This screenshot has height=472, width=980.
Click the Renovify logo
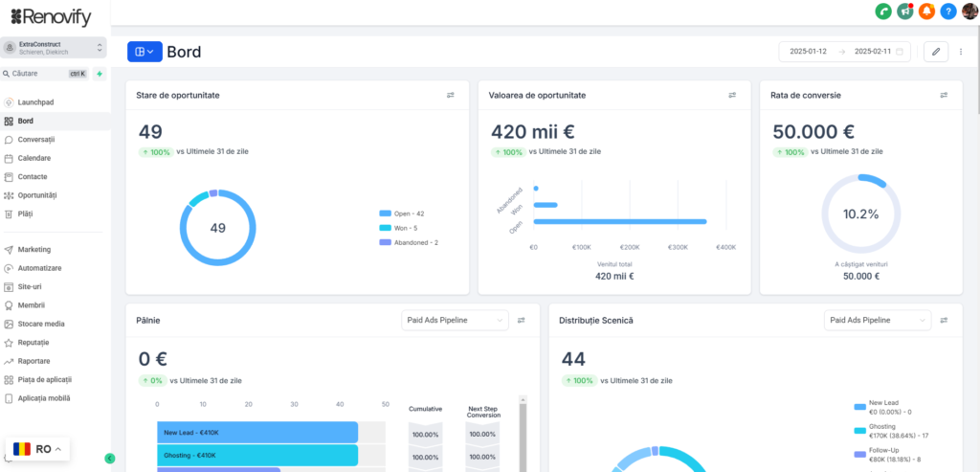(50, 17)
